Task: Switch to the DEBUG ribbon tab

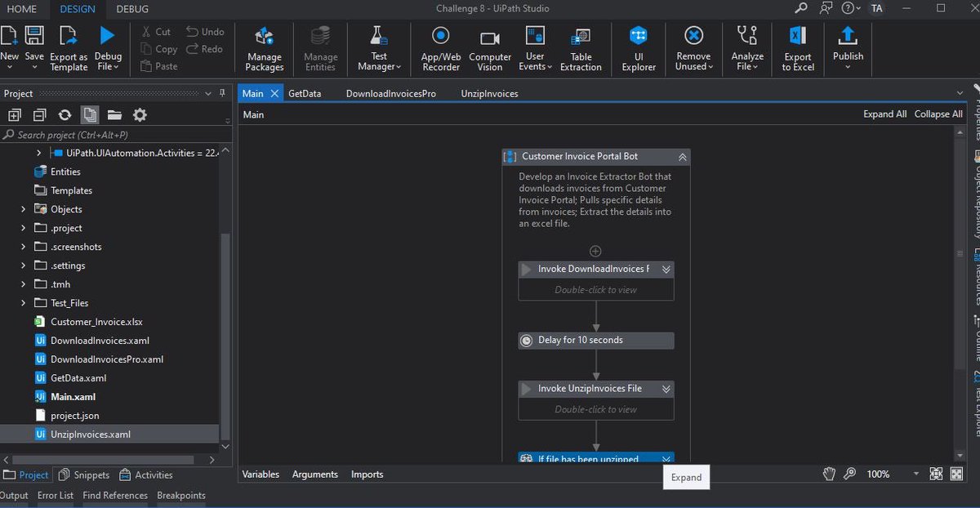Action: 132,9
